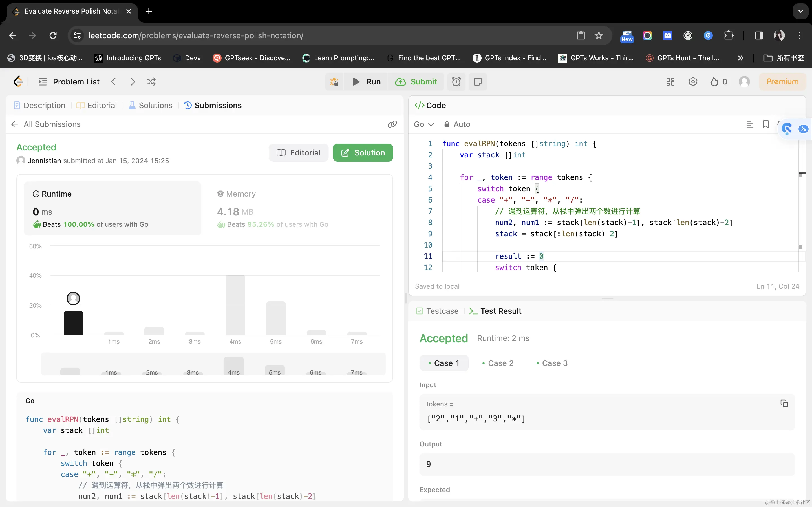The image size is (812, 507).
Task: Open the timer alarm clock icon
Action: pyautogui.click(x=456, y=82)
